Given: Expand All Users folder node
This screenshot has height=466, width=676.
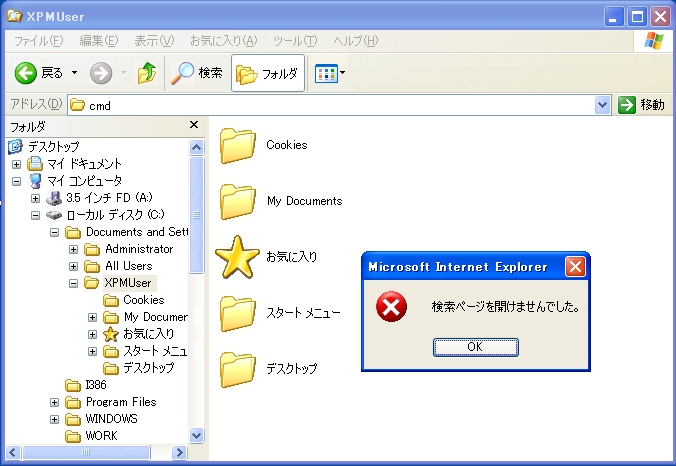Looking at the screenshot, I should [x=73, y=266].
